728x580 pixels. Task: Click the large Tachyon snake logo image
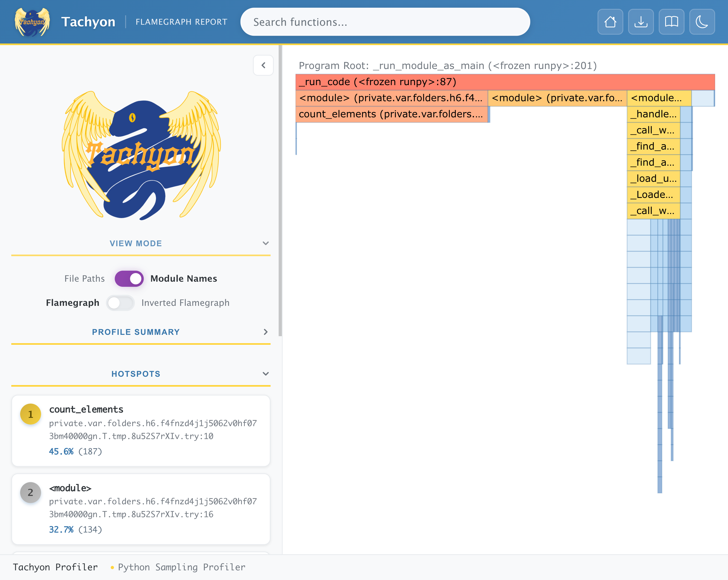141,155
